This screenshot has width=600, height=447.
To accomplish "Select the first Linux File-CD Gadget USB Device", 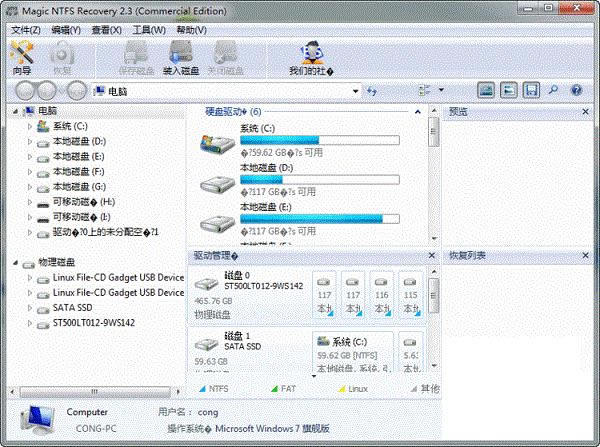I will (x=118, y=277).
